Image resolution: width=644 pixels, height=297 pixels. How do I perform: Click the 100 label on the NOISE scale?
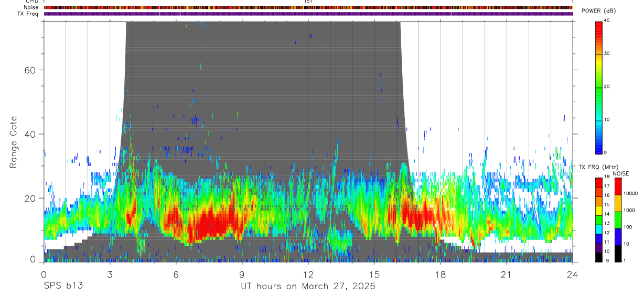click(628, 227)
